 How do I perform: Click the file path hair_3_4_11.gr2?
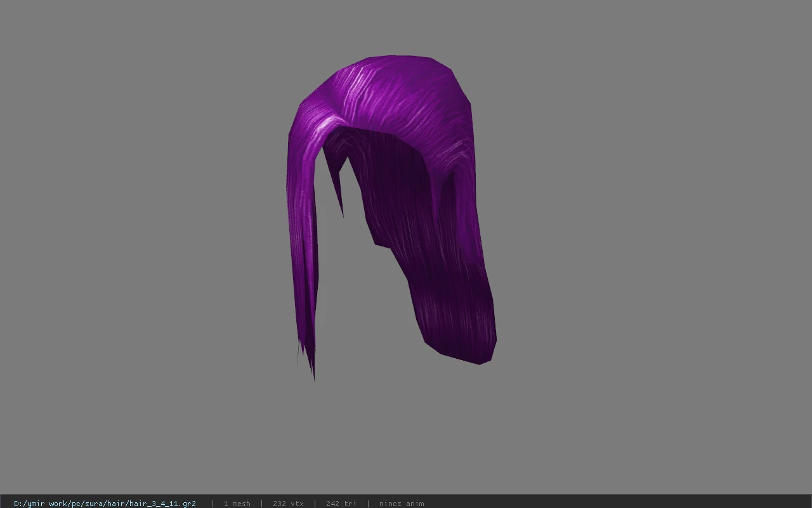coord(105,504)
